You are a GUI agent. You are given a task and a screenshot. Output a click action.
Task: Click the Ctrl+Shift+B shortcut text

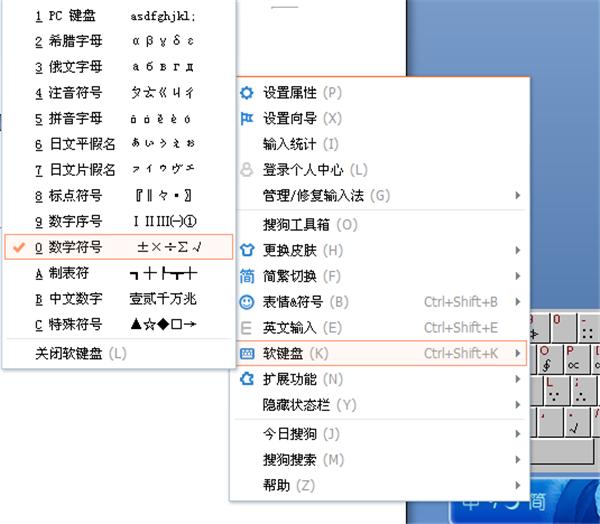[x=461, y=302]
